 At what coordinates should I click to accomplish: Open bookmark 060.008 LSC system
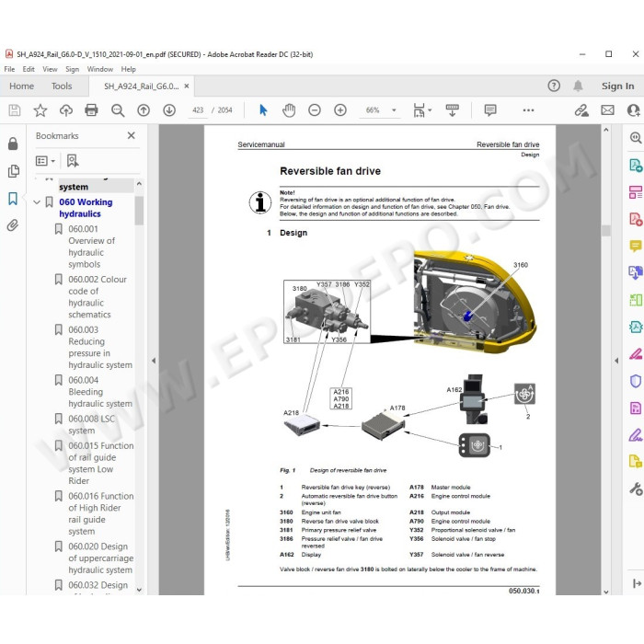(x=91, y=424)
